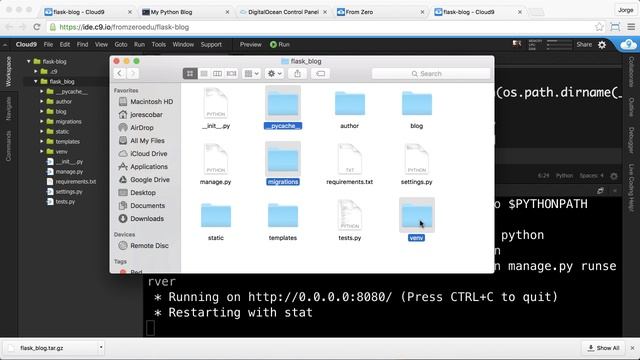The height and width of the screenshot is (360, 640).
Task: Select manage.py file in Finder
Action: pyautogui.click(x=216, y=164)
